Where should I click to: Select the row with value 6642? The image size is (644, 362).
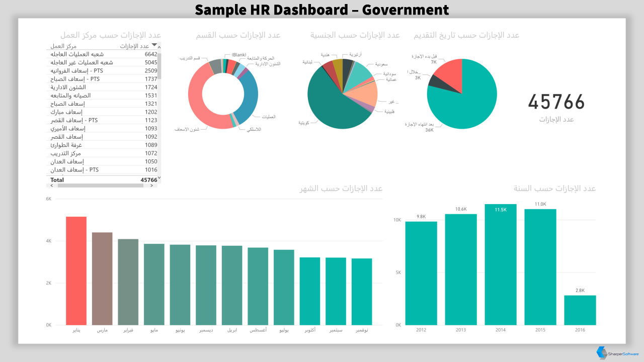(103, 54)
